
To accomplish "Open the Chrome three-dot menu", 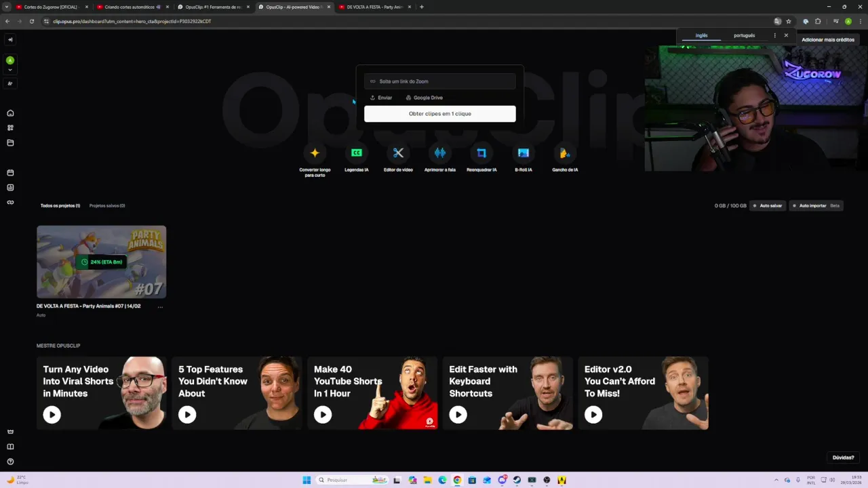I will pos(860,21).
